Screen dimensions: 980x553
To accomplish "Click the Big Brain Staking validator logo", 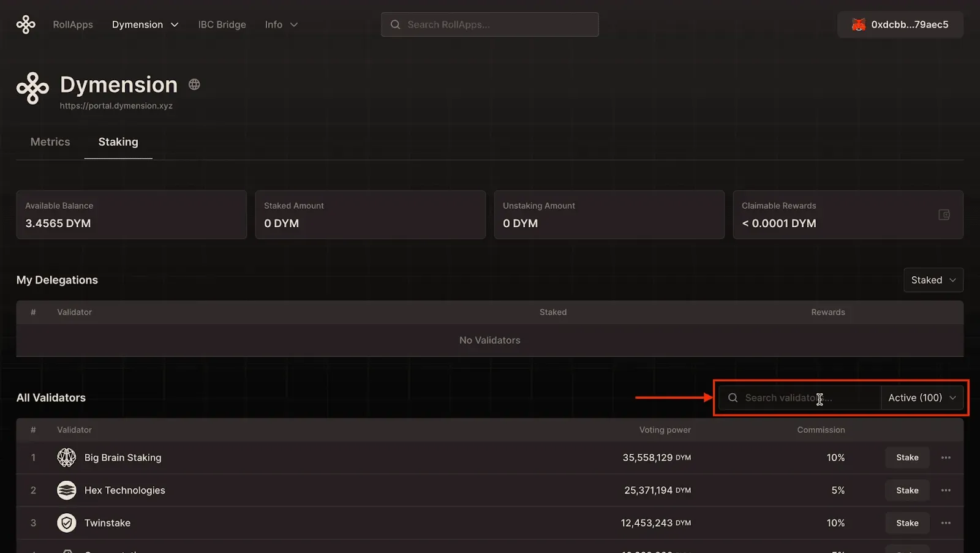I will coord(66,457).
